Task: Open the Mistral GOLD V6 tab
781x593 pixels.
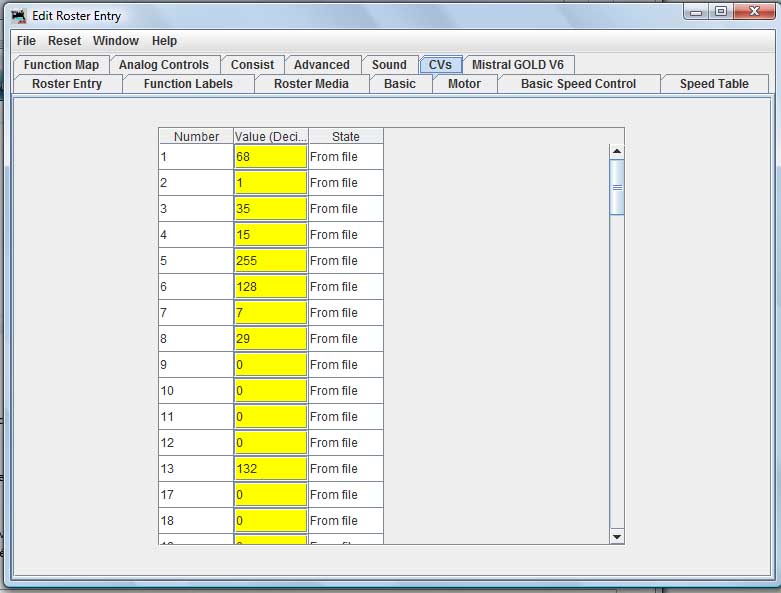Action: point(518,65)
